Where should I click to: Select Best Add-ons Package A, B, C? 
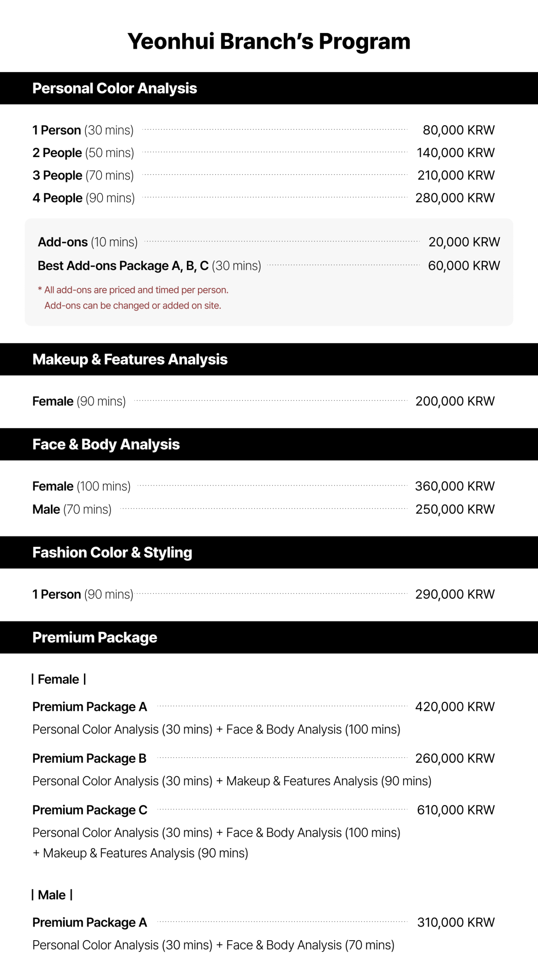149,266
